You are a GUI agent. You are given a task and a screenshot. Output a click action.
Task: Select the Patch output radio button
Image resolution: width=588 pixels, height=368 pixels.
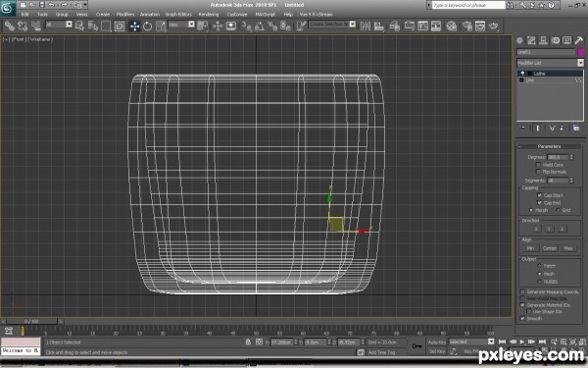click(540, 266)
